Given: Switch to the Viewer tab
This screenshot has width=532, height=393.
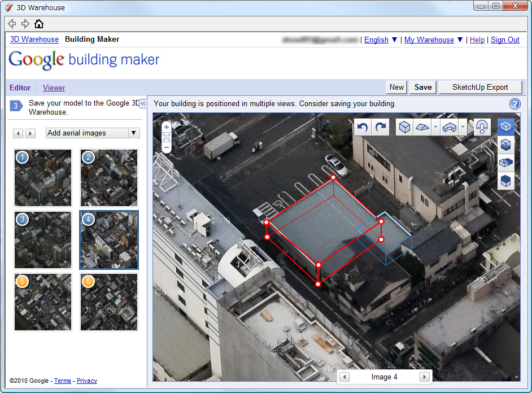Looking at the screenshot, I should tap(54, 88).
